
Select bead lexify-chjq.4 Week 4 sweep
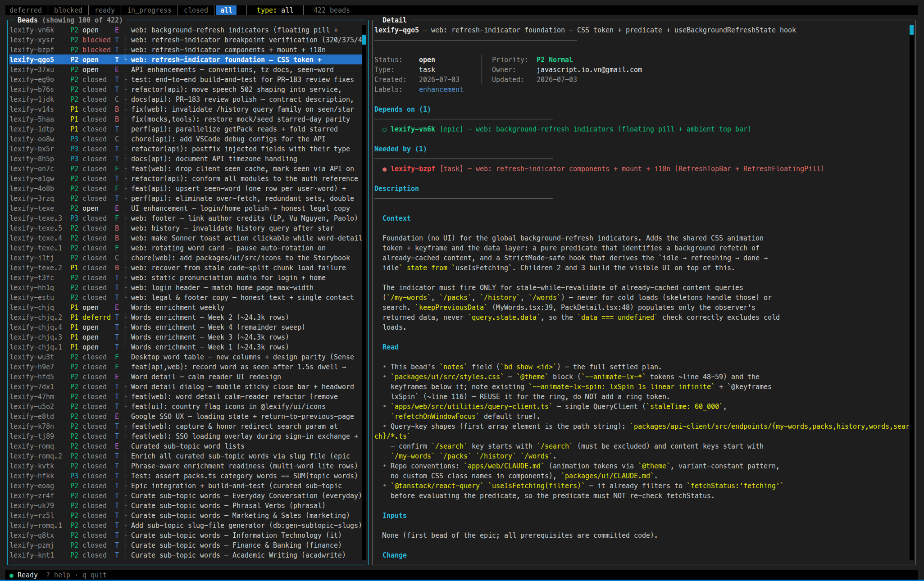[186, 327]
